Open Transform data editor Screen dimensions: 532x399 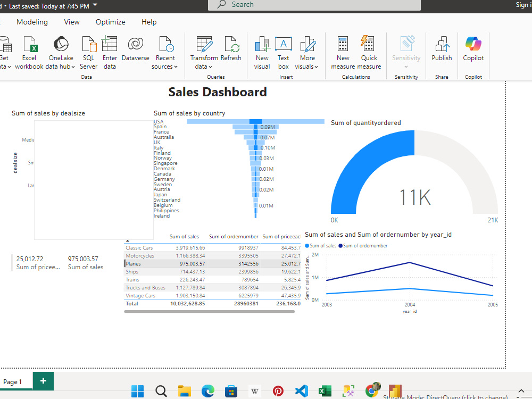pos(204,53)
